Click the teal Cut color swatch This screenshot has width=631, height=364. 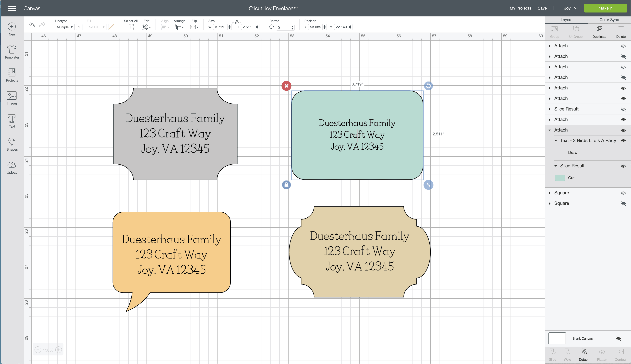tap(560, 178)
